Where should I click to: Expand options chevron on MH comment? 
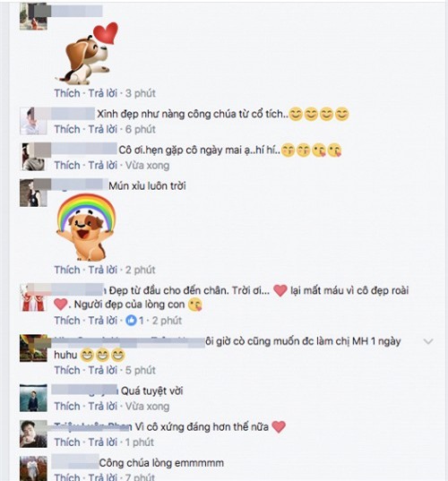[x=428, y=341]
